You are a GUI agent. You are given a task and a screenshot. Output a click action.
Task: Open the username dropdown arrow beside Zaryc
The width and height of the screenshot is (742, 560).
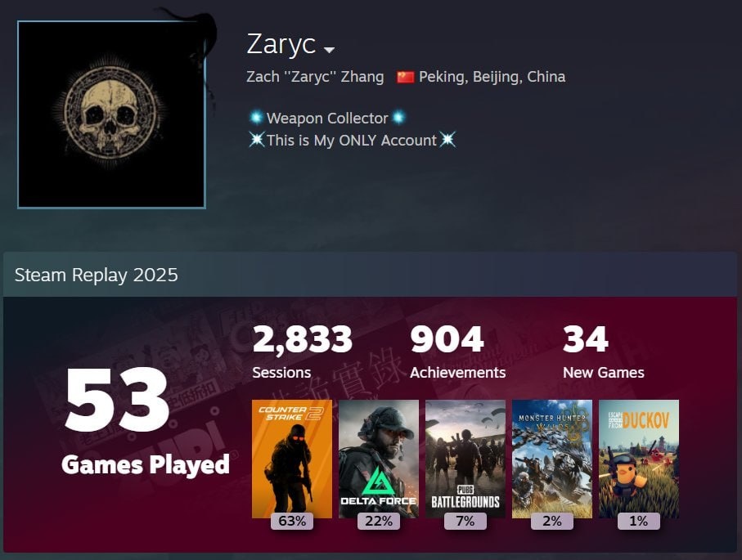pos(330,50)
